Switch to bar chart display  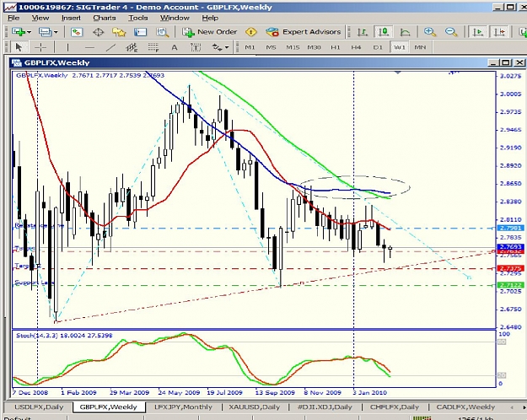click(x=362, y=32)
